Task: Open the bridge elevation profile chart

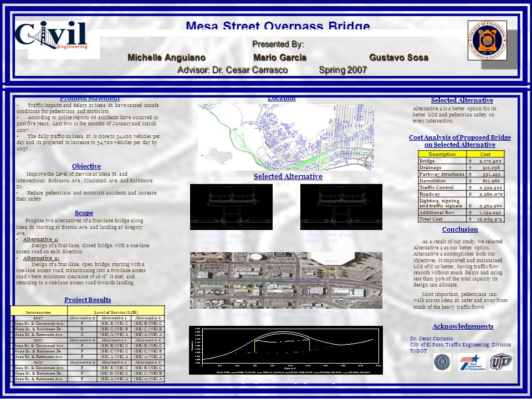Action: coord(286,350)
